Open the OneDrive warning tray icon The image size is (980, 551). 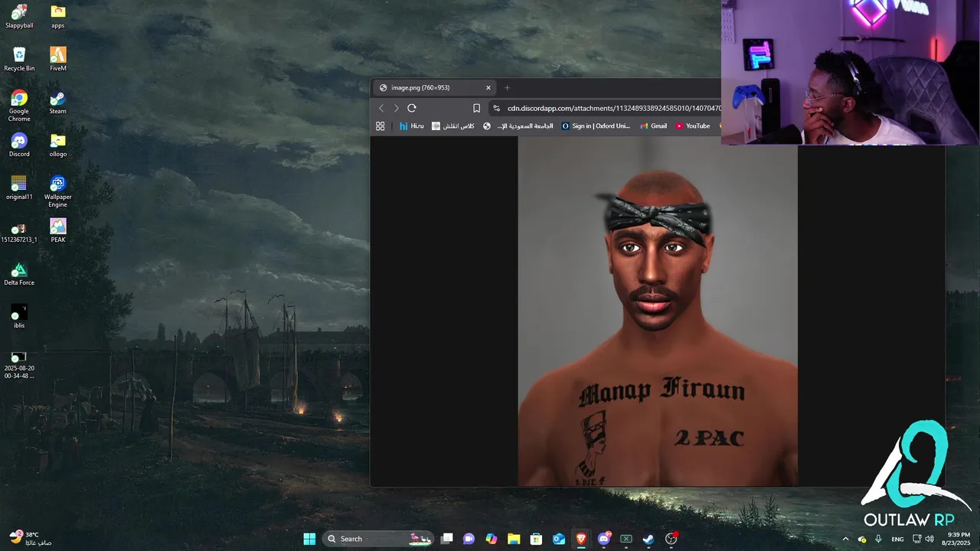click(862, 539)
